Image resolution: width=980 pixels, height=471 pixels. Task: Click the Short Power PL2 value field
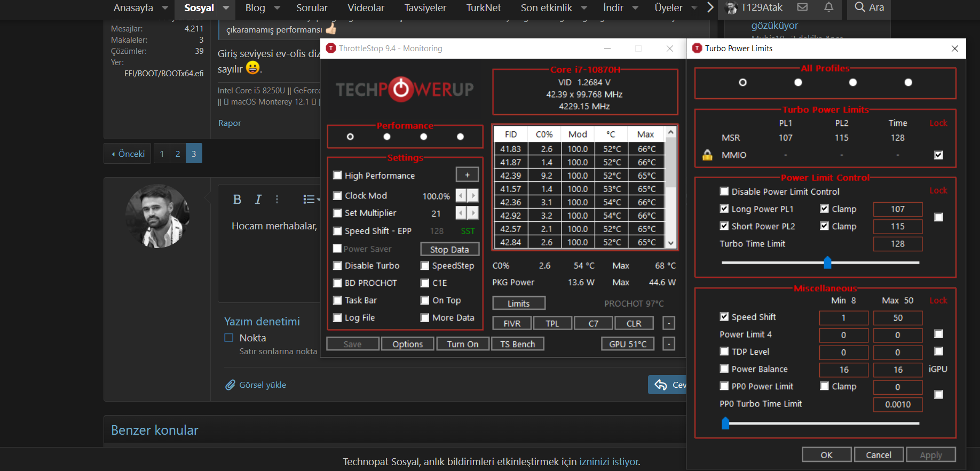(898, 226)
